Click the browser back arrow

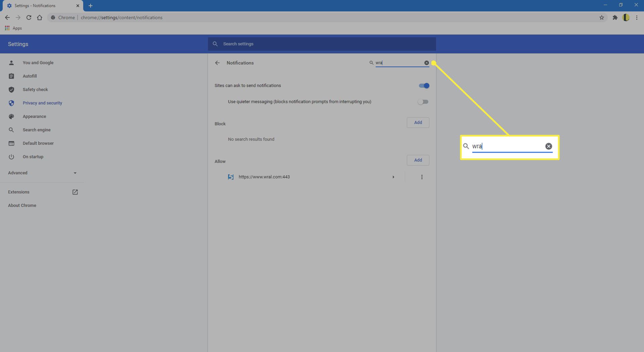click(x=7, y=17)
